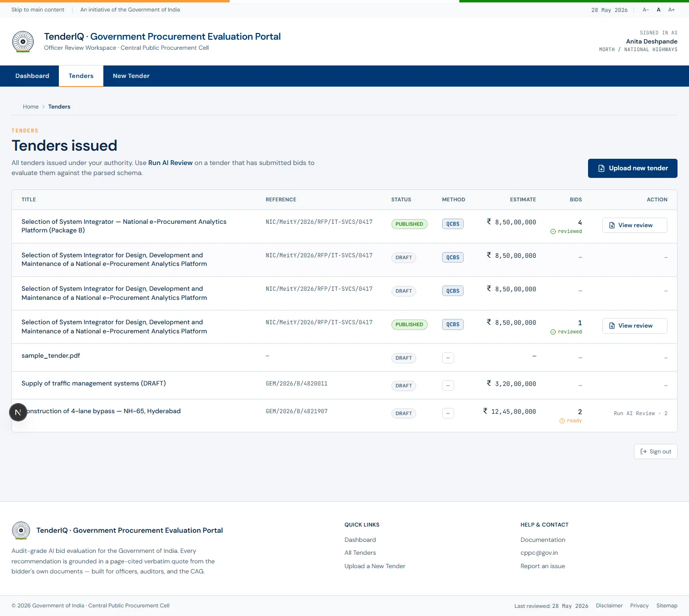Click the METHOD column header

click(x=454, y=199)
